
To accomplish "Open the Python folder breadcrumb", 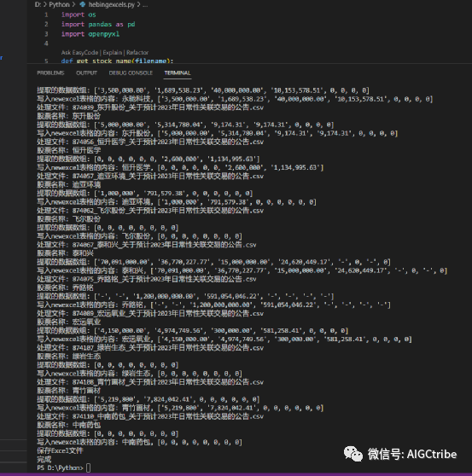I will (59, 4).
